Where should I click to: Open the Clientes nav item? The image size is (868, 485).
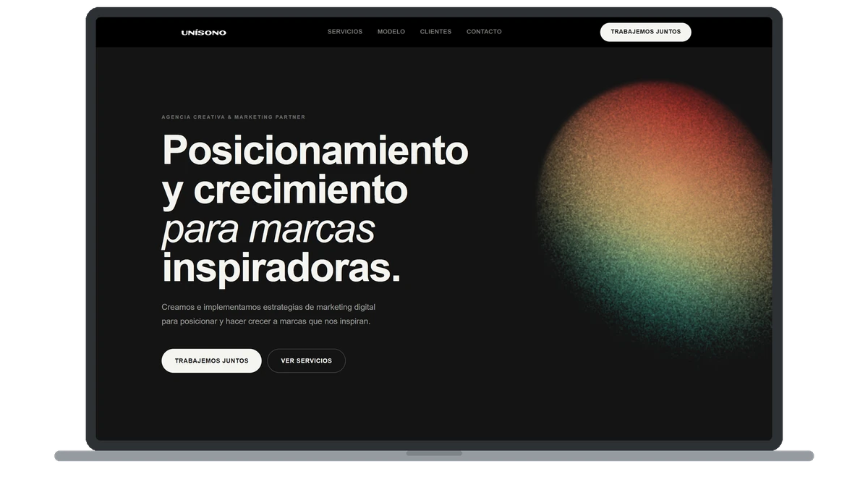tap(435, 32)
